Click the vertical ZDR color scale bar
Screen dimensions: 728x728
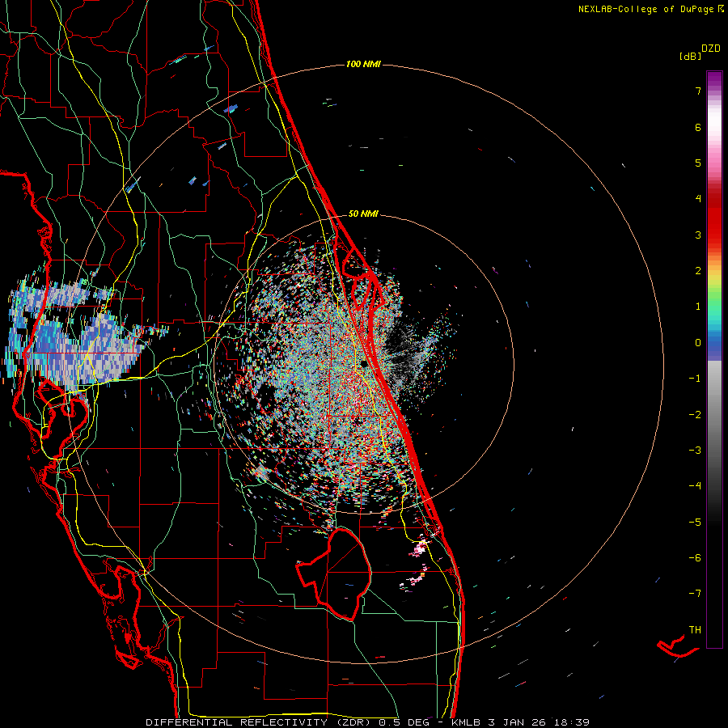pos(714,359)
